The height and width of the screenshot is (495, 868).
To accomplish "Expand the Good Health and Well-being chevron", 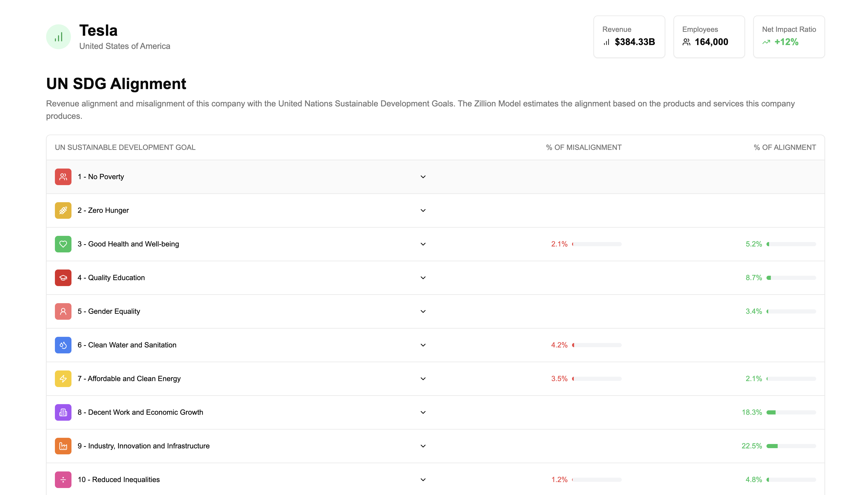I will pyautogui.click(x=423, y=244).
